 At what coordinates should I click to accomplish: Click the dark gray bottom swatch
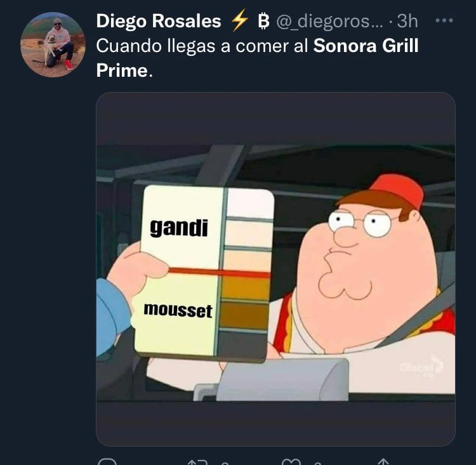pyautogui.click(x=242, y=344)
